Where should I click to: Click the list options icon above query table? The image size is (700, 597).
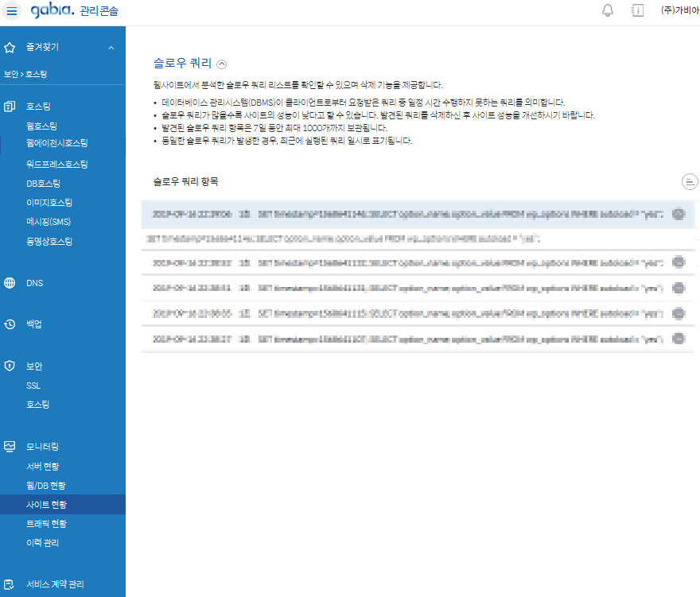[x=690, y=182]
